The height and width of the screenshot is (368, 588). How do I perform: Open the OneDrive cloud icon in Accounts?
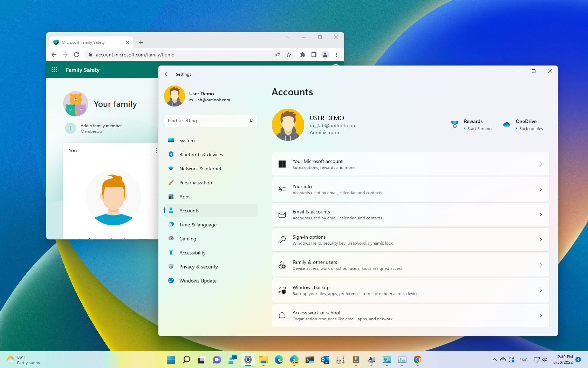[x=506, y=124]
